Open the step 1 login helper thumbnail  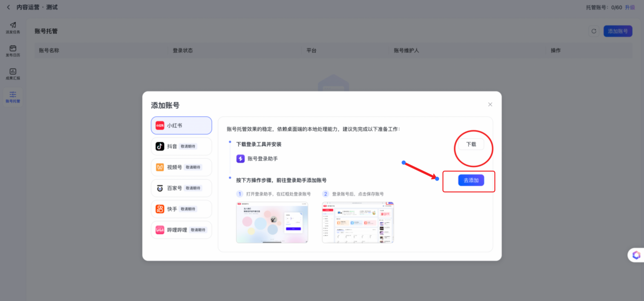click(x=272, y=223)
